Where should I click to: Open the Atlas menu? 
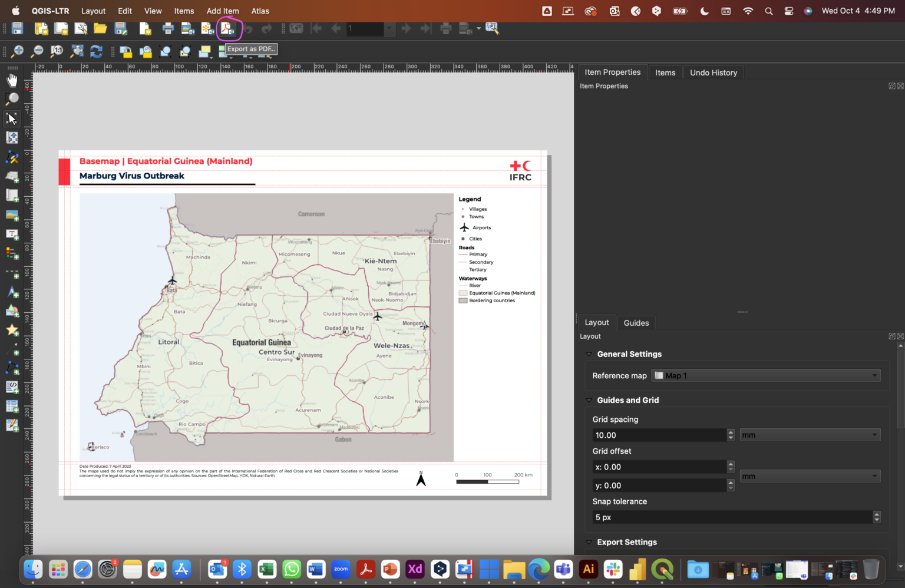click(260, 11)
